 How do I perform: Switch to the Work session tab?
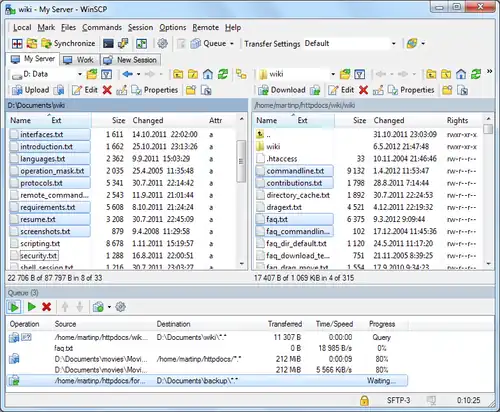(79, 60)
